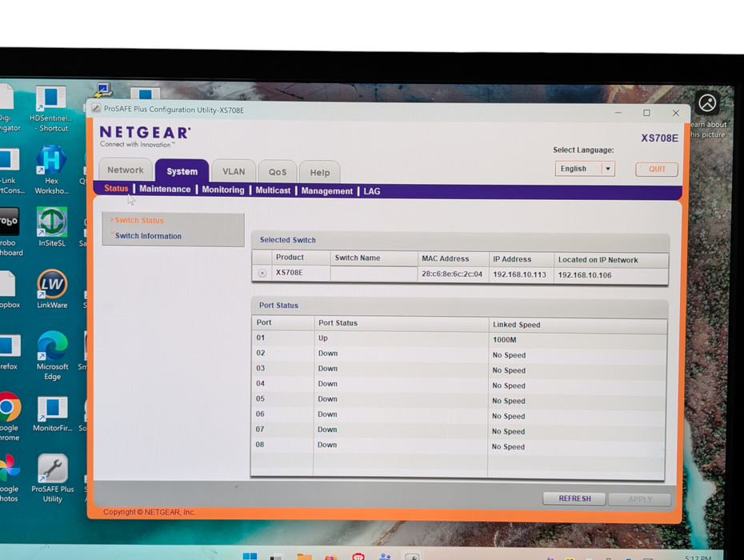Select the XS708E switch radio button
The image size is (744, 560).
[x=262, y=273]
